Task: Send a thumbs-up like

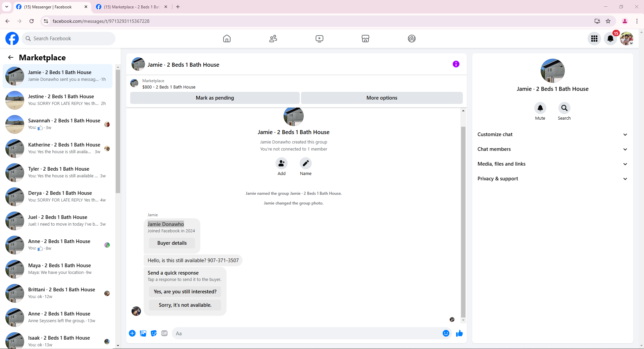Action: 459,333
